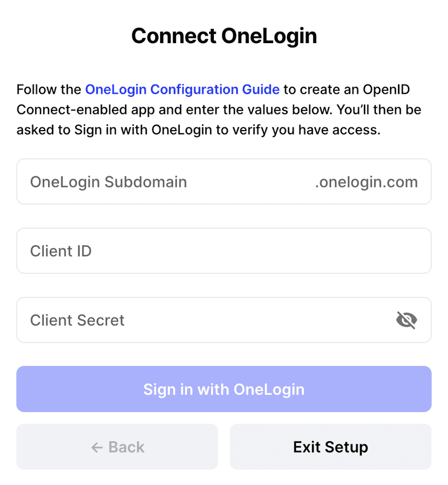Click into the Client ID field
Screen dimensions: 448x485
click(224, 251)
